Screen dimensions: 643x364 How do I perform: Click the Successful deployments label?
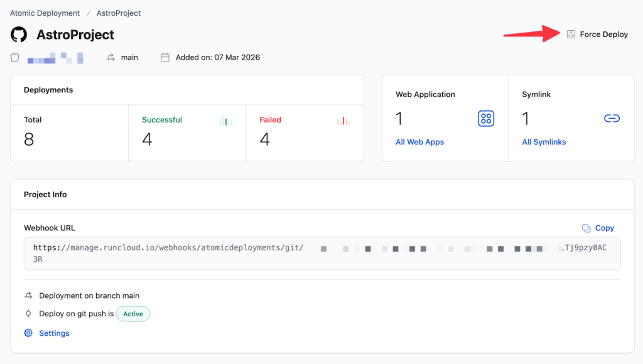(162, 120)
